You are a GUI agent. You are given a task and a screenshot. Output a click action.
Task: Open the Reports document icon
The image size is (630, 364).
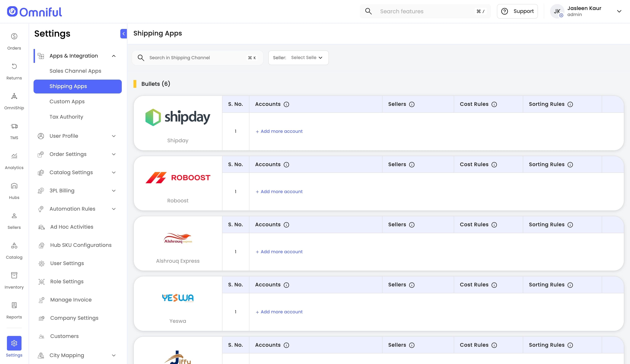pos(14,305)
